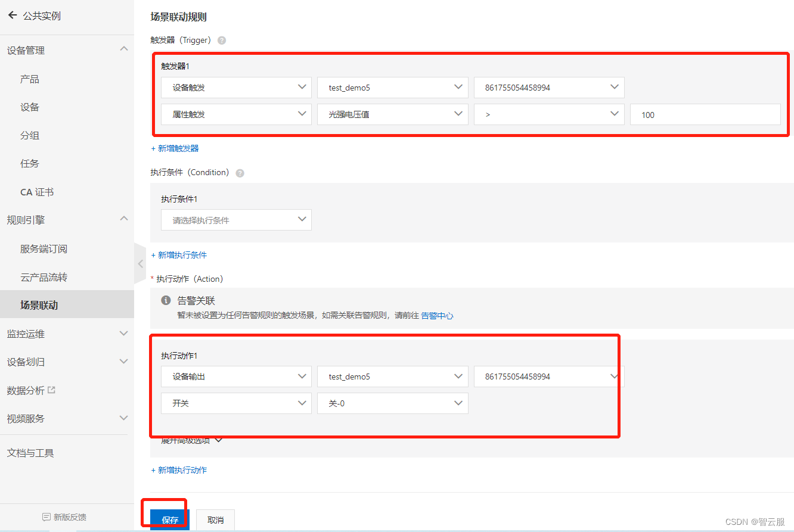Image resolution: width=794 pixels, height=532 pixels.
Task: Expand 展开高级选项 chevron
Action: [x=218, y=441]
